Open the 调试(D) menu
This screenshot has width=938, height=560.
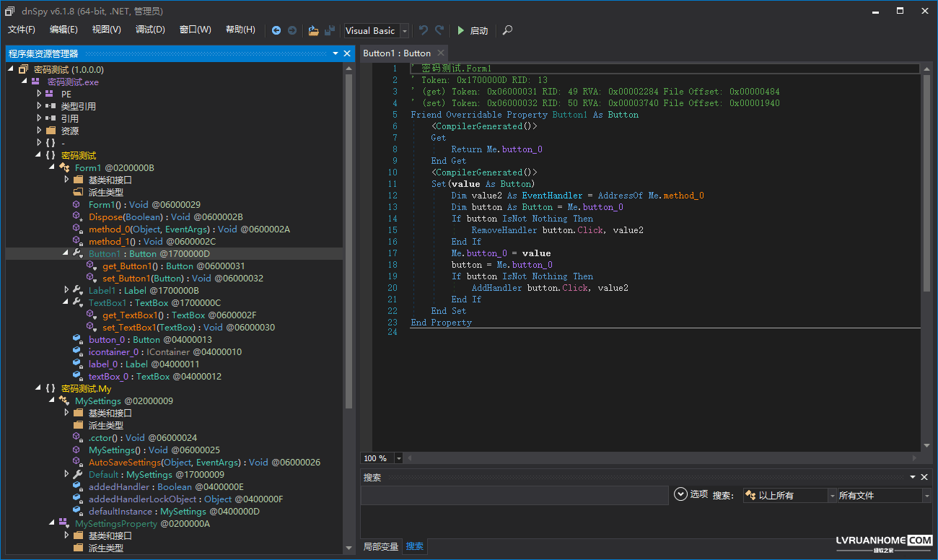pyautogui.click(x=150, y=30)
